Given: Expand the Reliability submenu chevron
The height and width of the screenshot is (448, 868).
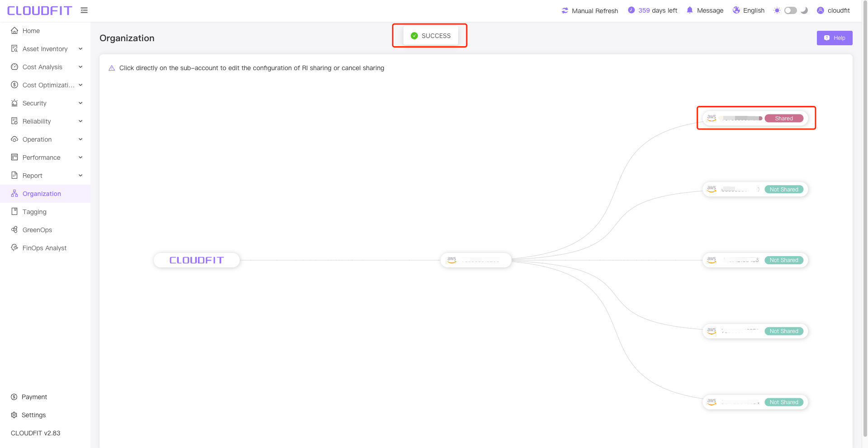Looking at the screenshot, I should coord(81,121).
